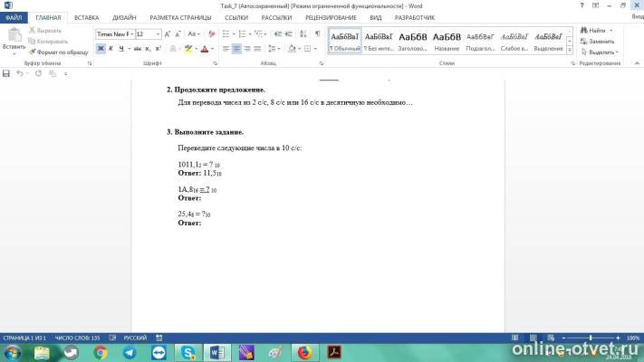The image size is (644, 362).
Task: Toggle Bold (Ж) formatting
Action: coord(101,49)
